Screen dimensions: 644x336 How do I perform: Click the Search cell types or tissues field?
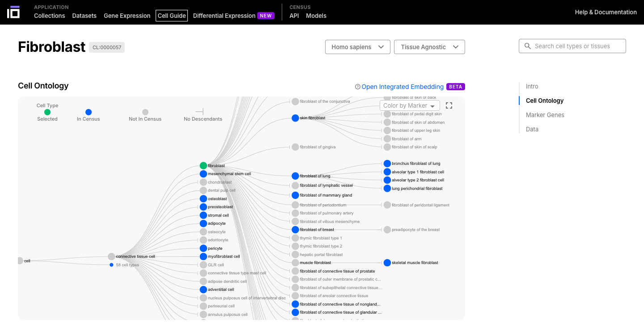(x=577, y=46)
